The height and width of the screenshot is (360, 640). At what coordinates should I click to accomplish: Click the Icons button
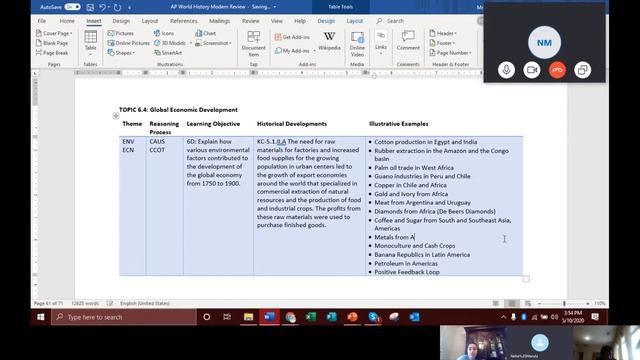click(164, 33)
